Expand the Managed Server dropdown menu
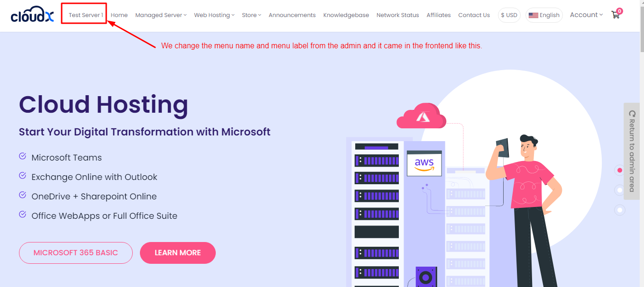 click(x=161, y=15)
